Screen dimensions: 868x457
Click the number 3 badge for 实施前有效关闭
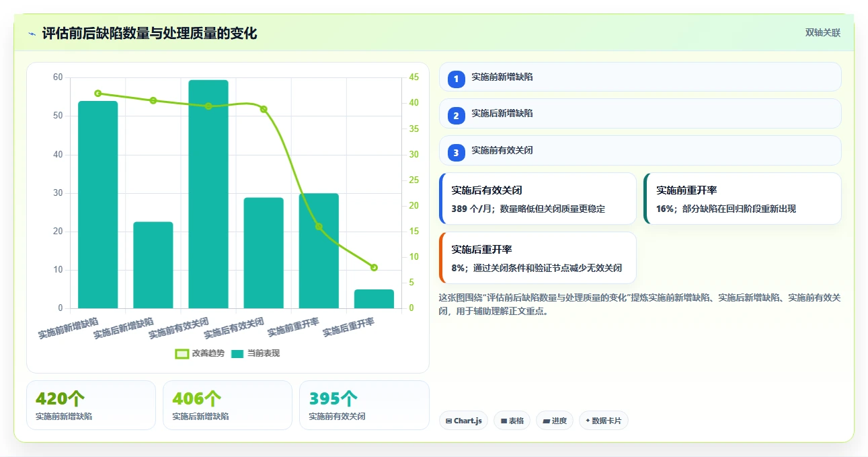(456, 153)
